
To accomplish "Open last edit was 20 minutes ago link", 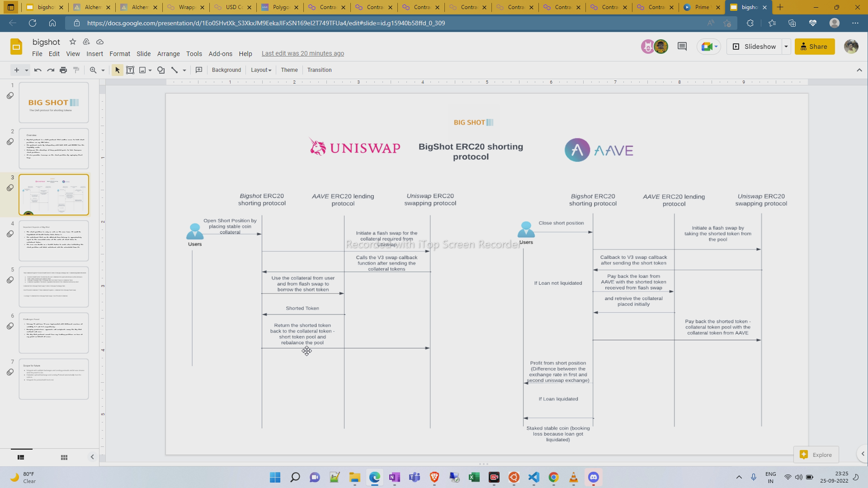I will tap(302, 53).
